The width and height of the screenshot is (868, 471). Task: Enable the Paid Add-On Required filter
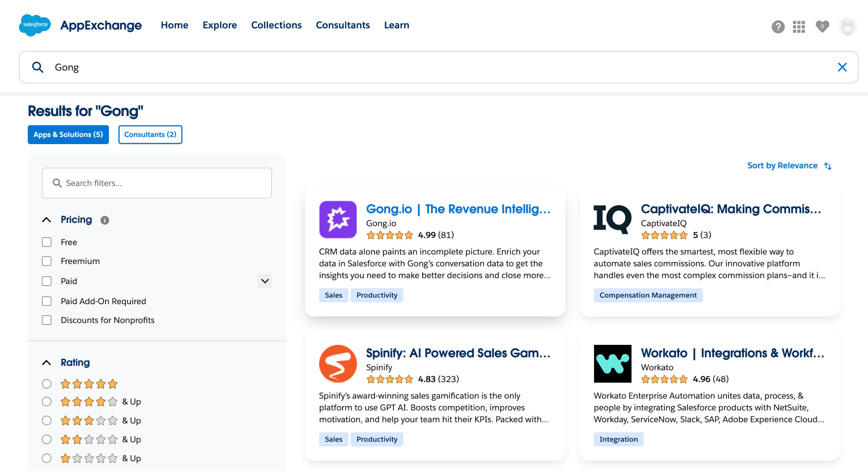[46, 301]
